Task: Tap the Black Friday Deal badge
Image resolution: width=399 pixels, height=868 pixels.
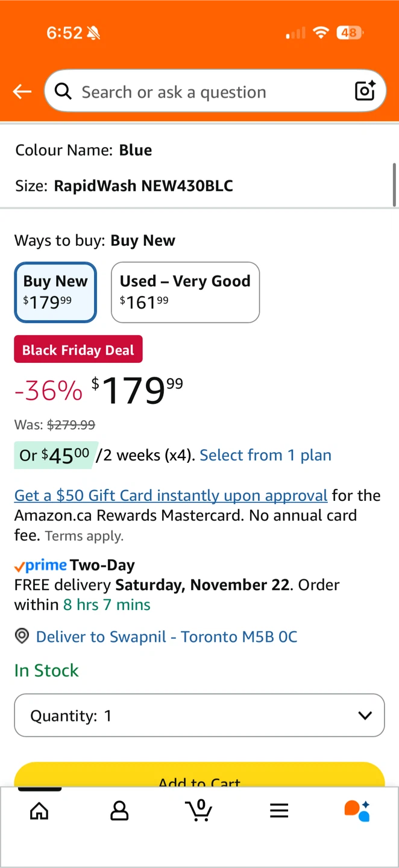Action: (78, 350)
